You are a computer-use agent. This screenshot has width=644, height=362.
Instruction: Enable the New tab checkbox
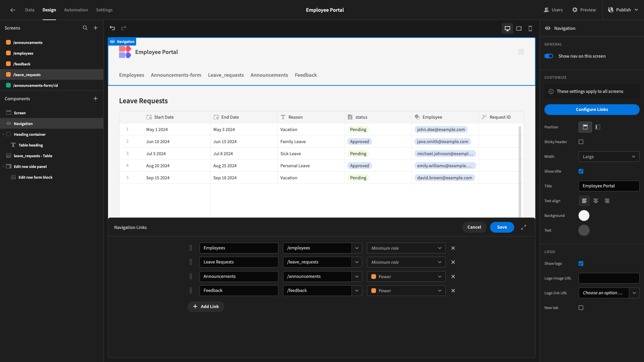click(581, 308)
